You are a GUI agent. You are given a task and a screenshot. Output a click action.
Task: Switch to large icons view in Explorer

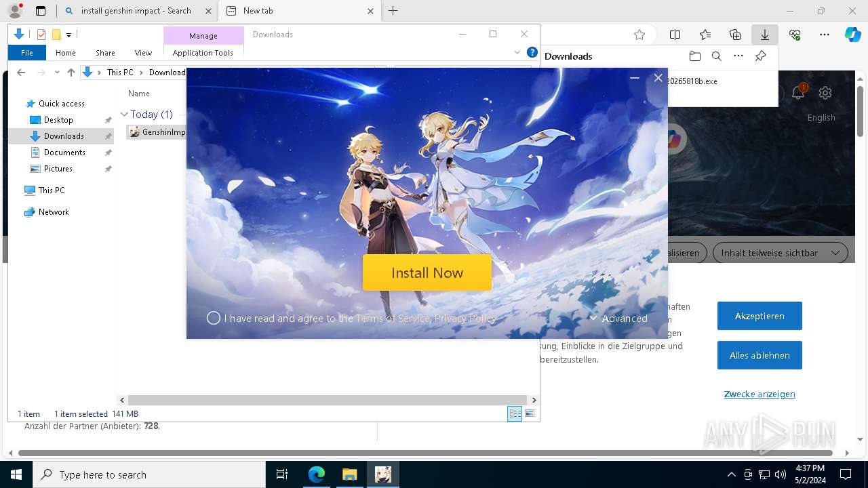coord(530,413)
